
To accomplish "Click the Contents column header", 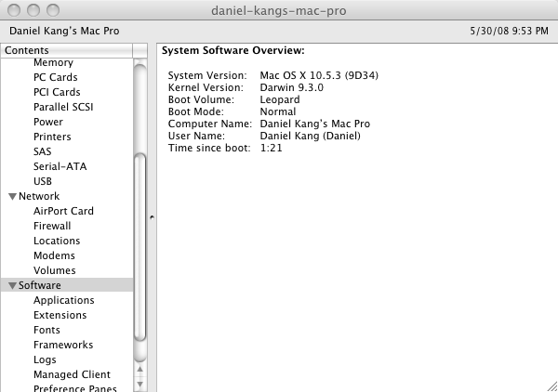I will coord(67,50).
